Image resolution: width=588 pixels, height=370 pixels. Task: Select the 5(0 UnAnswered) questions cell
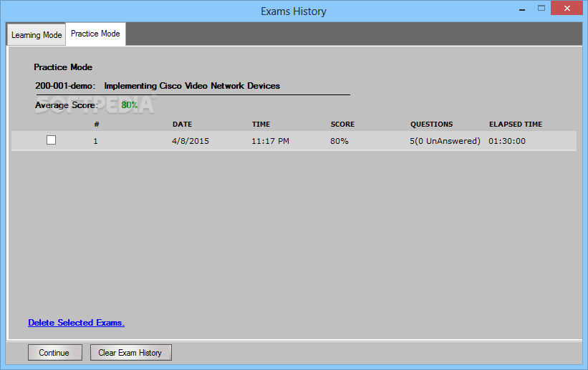click(445, 141)
